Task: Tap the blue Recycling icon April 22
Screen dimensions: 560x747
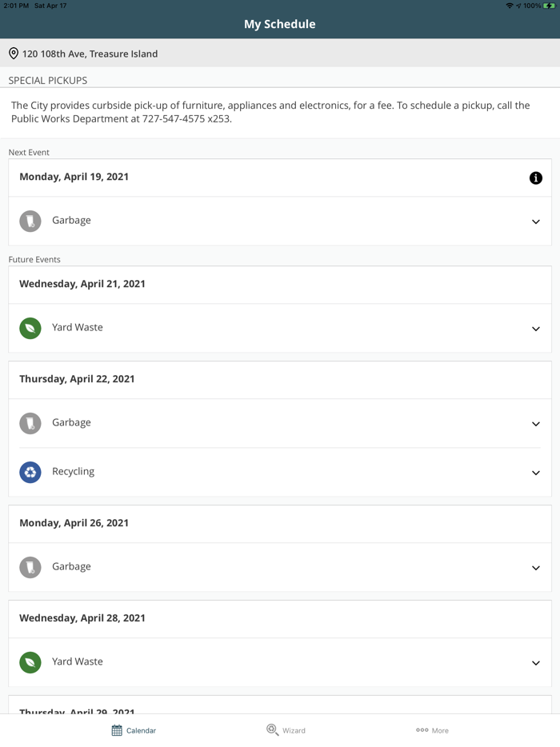Action: click(30, 472)
